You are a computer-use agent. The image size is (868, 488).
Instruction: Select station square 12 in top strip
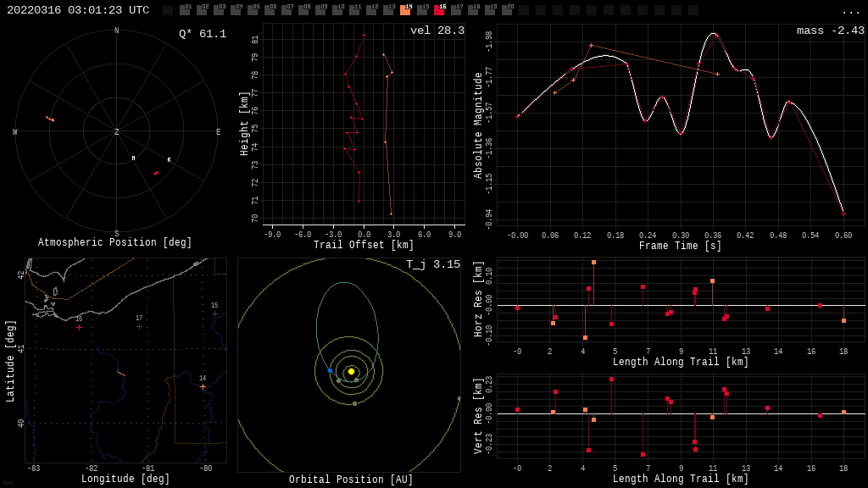(371, 10)
